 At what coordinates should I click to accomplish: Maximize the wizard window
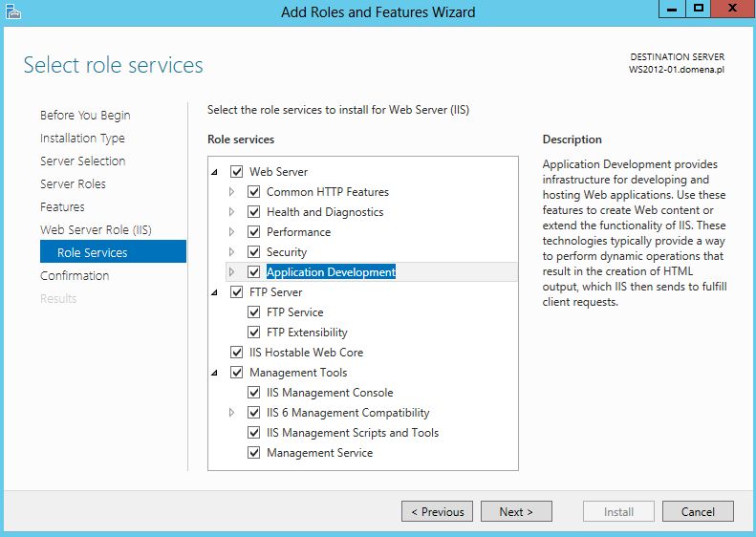tap(698, 9)
